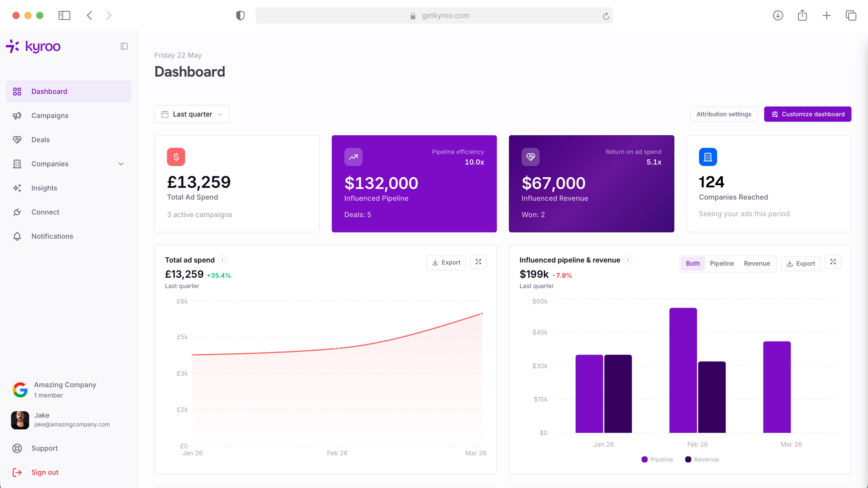Switch chart view to Pipeline
This screenshot has width=868, height=488.
click(x=722, y=263)
